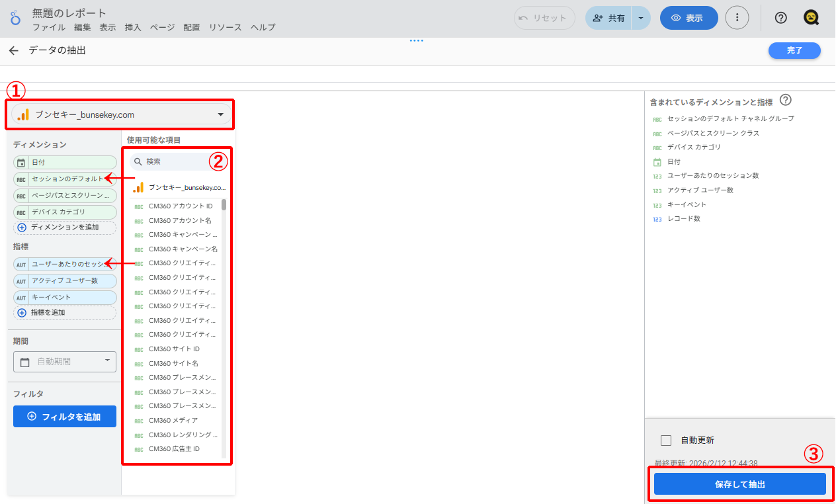The image size is (836, 504).
Task: Click the フィルタを追加 button
Action: tap(64, 416)
